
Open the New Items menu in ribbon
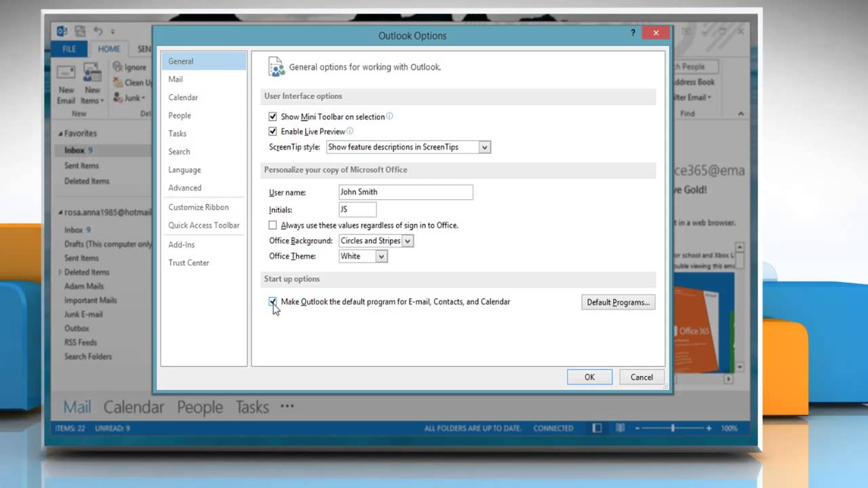92,84
